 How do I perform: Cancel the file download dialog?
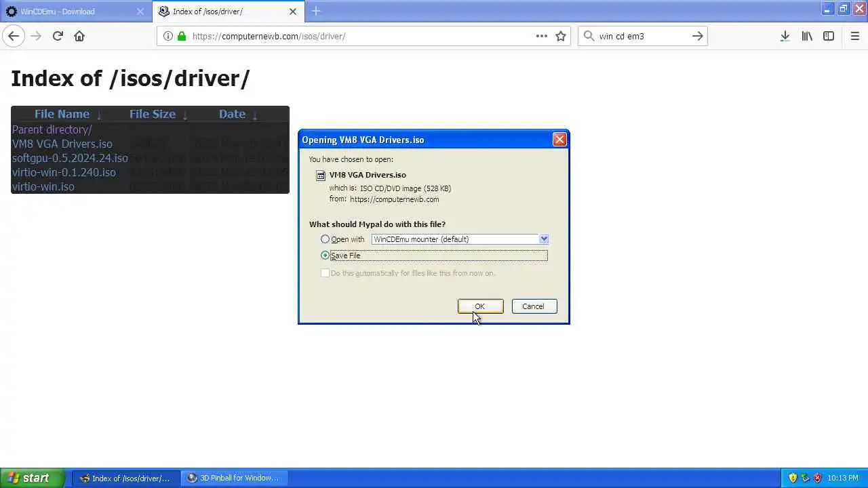click(534, 306)
